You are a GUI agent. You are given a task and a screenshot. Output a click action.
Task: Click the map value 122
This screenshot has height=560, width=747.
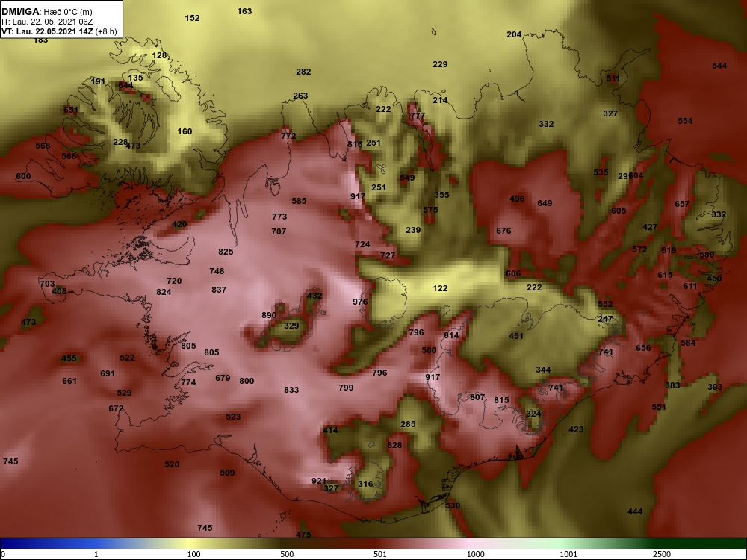point(440,288)
